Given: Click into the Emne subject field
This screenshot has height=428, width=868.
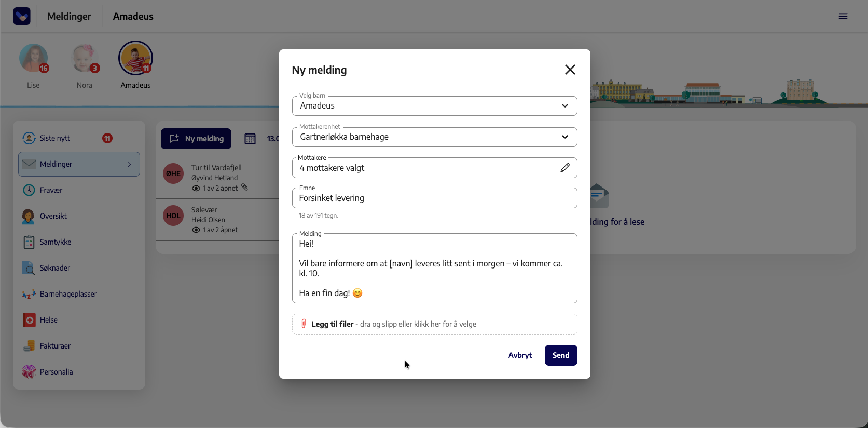Looking at the screenshot, I should (x=435, y=198).
